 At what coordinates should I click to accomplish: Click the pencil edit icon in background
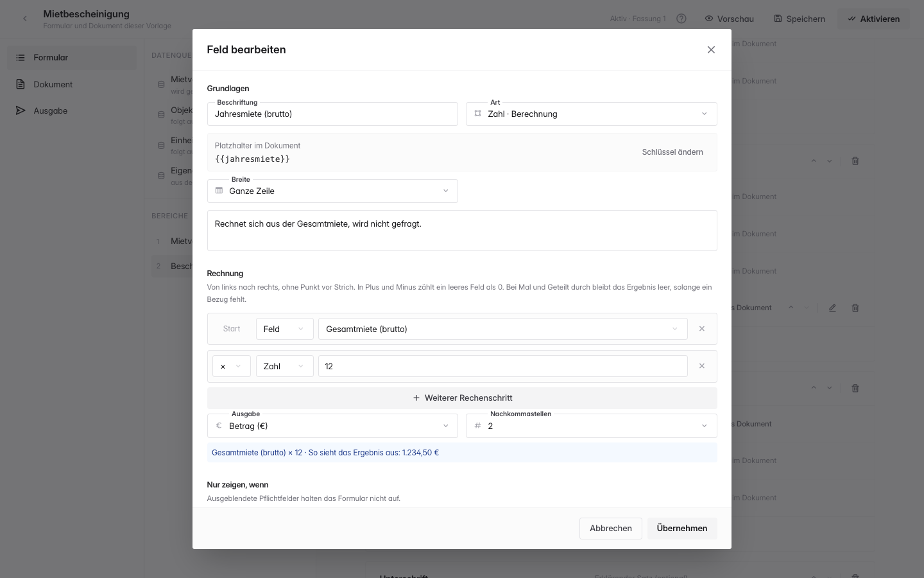(832, 308)
